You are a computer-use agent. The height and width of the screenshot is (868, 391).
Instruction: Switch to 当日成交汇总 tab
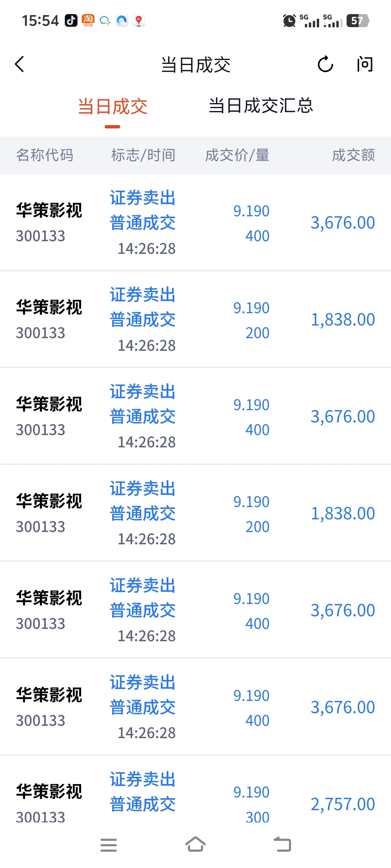coord(261,106)
